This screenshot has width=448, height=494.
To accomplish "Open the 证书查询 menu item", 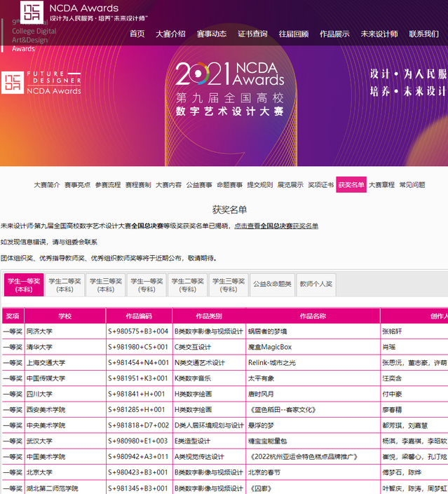I will 252,34.
